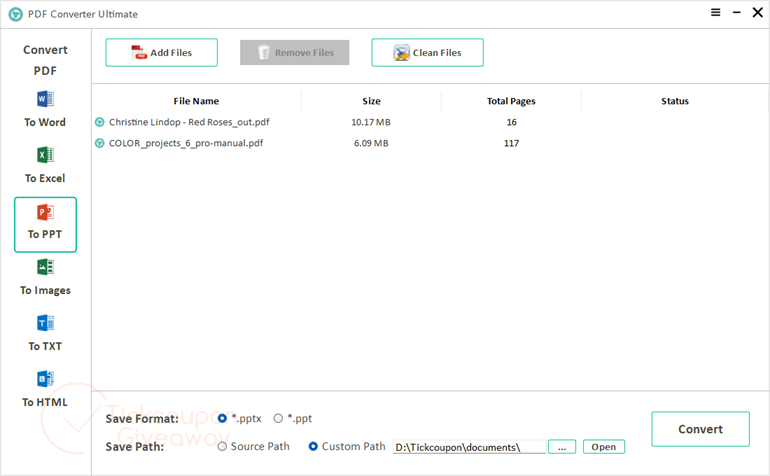770x476 pixels.
Task: Click the 16 total pages cell
Action: coord(512,122)
